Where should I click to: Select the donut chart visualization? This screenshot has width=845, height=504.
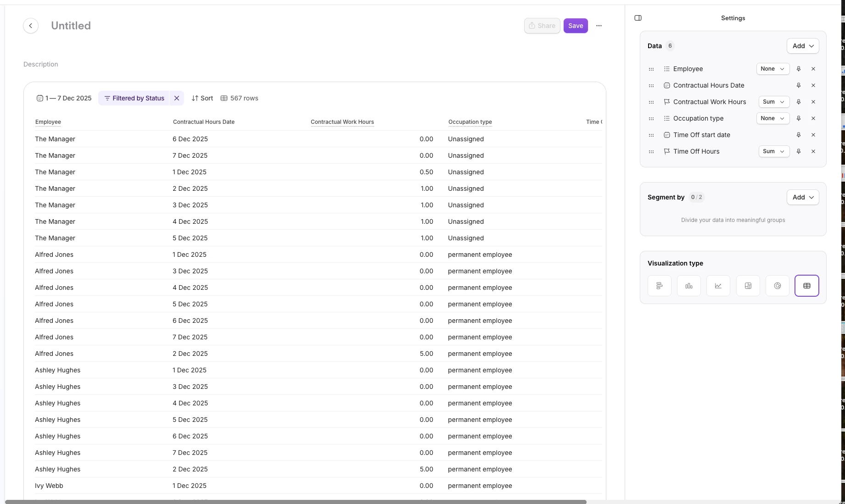777,286
